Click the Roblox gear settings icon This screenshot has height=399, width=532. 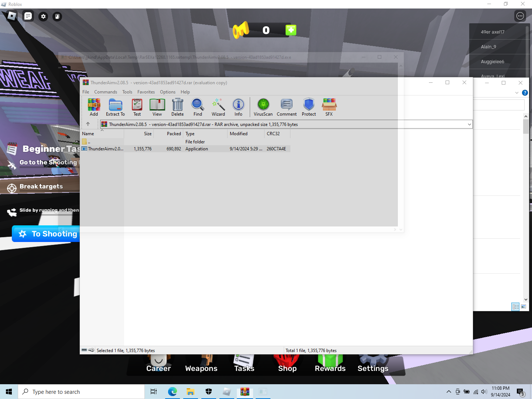pos(43,16)
